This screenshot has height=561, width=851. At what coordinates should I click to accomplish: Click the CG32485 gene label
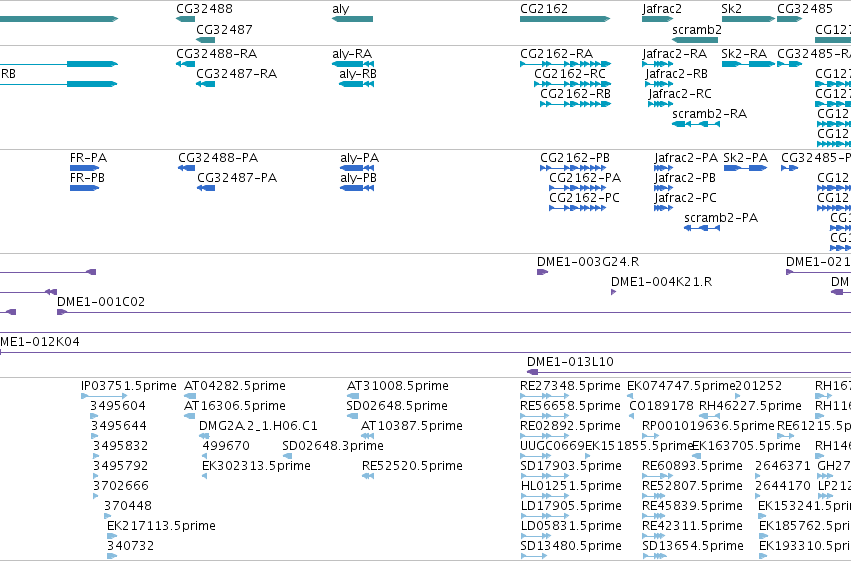[805, 9]
